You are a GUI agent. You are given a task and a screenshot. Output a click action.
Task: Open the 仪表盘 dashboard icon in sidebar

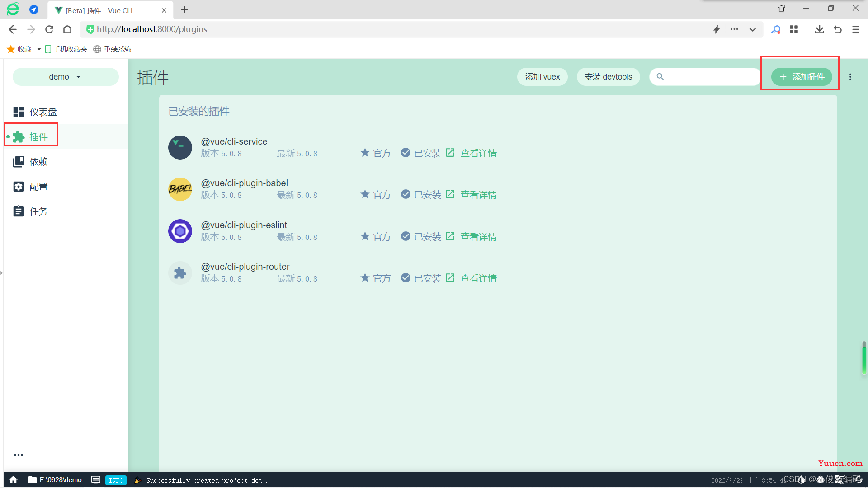[19, 112]
